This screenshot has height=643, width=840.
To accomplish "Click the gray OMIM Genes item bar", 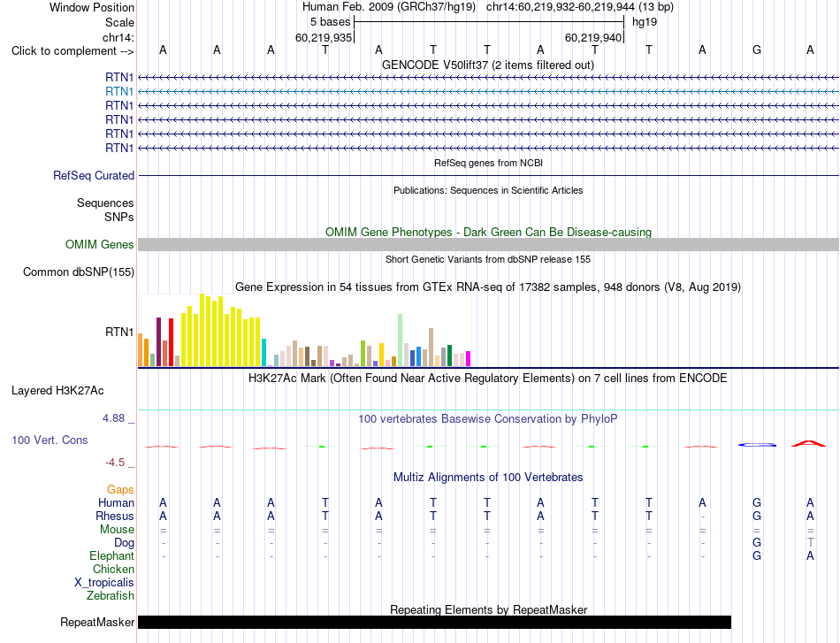I will click(488, 245).
